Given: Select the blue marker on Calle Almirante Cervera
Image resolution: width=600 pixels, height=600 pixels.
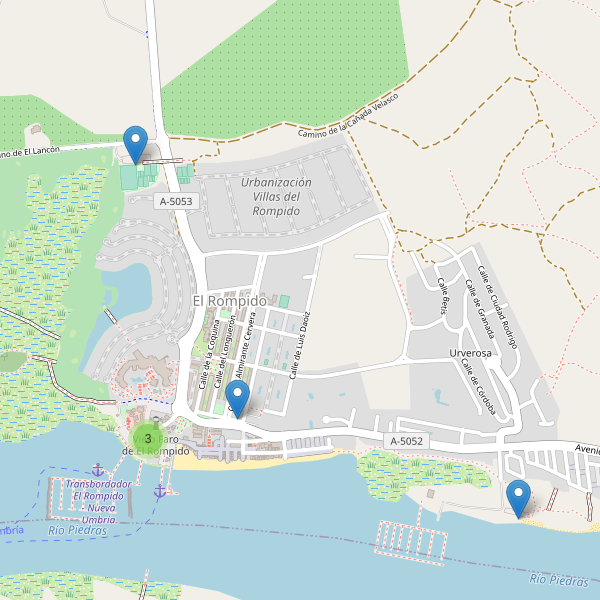Looking at the screenshot, I should [x=237, y=399].
